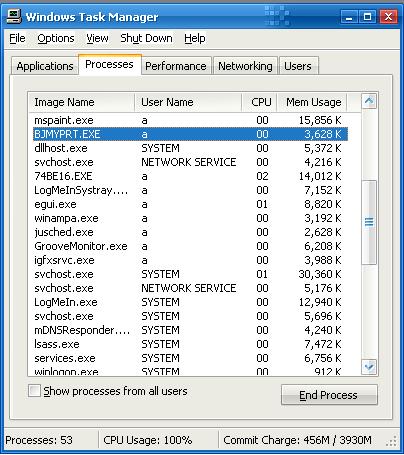
Task: Open the File menu
Action: click(x=17, y=38)
